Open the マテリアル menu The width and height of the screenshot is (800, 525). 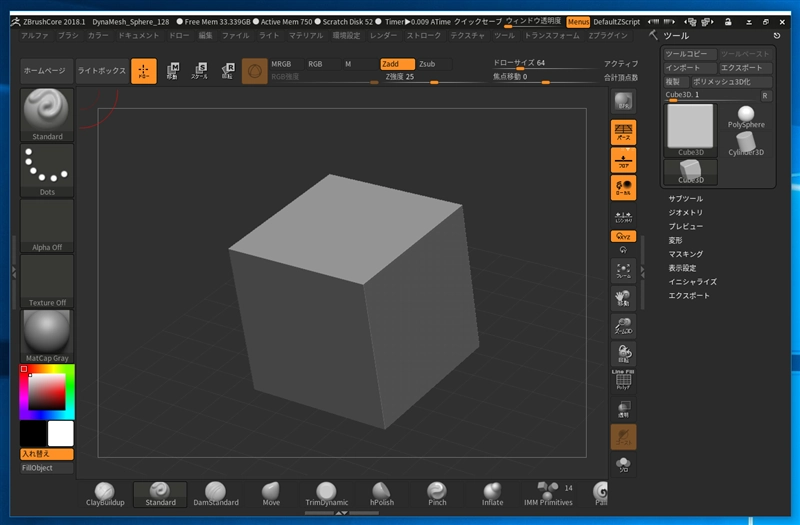click(306, 35)
